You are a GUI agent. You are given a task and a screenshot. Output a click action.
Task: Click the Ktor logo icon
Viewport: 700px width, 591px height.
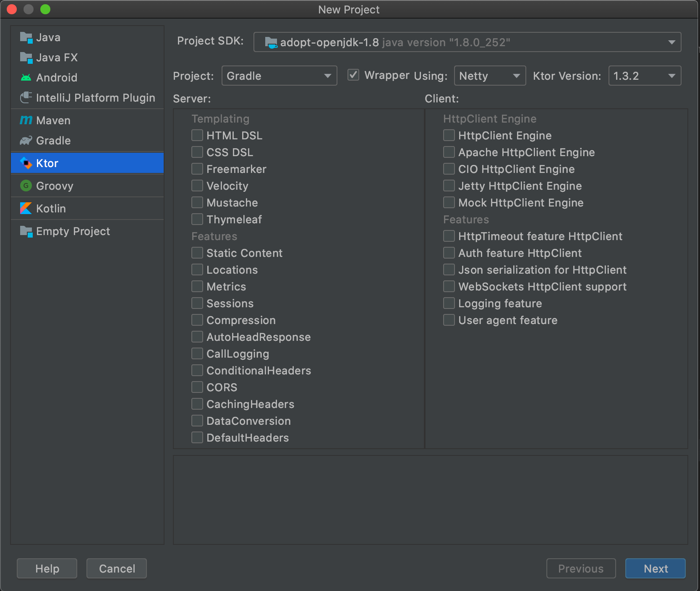[x=26, y=163]
